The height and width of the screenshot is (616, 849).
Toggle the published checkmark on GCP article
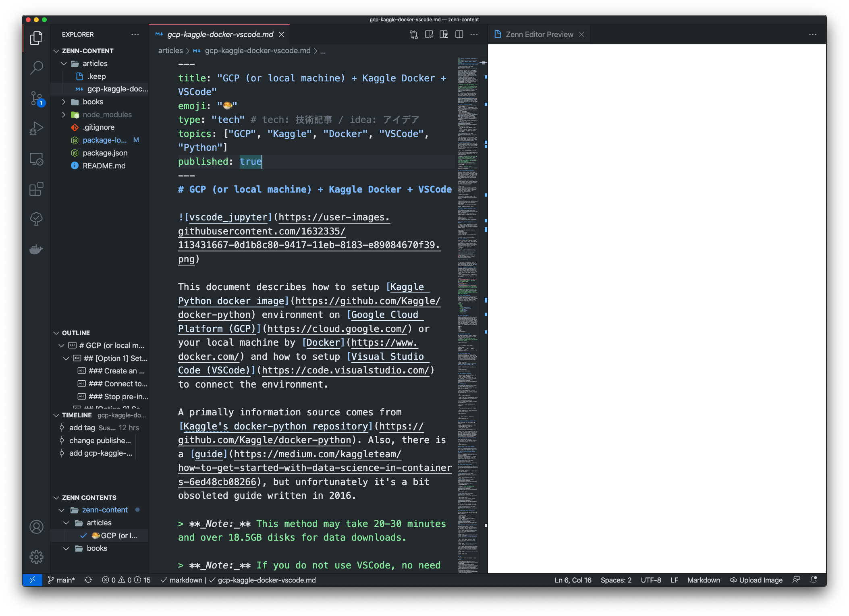point(83,536)
